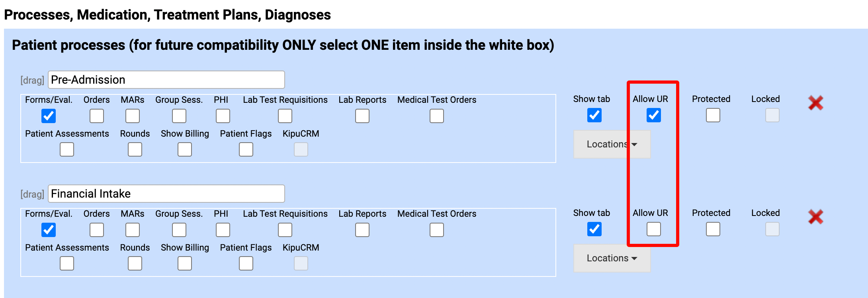Check Protected for Financial Intake
This screenshot has height=298, width=868.
tap(713, 229)
